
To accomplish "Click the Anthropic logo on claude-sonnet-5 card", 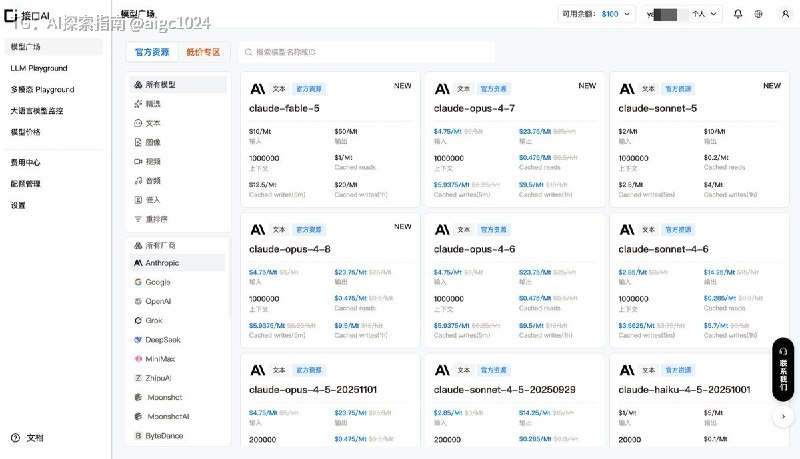I will (627, 89).
